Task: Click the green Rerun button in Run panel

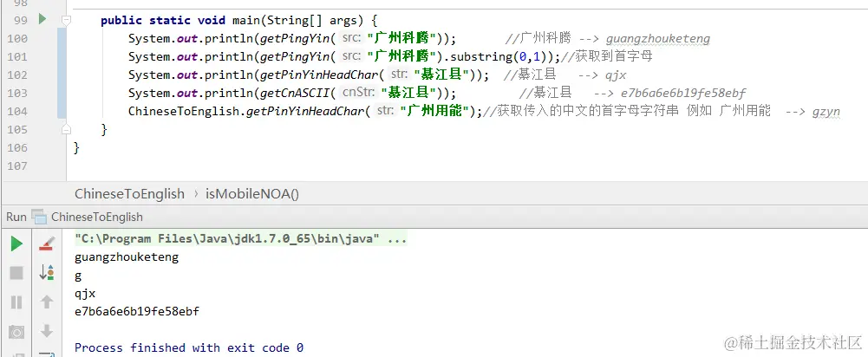Action: [16, 243]
